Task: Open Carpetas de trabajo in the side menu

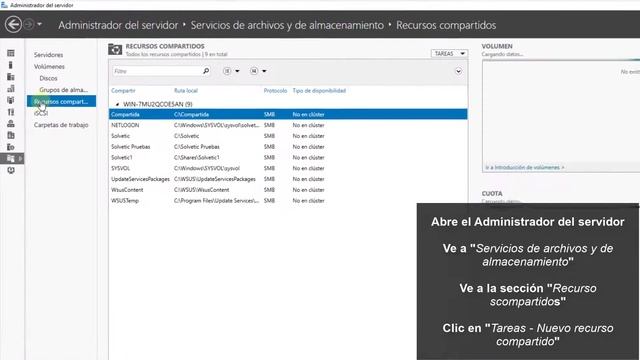Action: tap(61, 125)
